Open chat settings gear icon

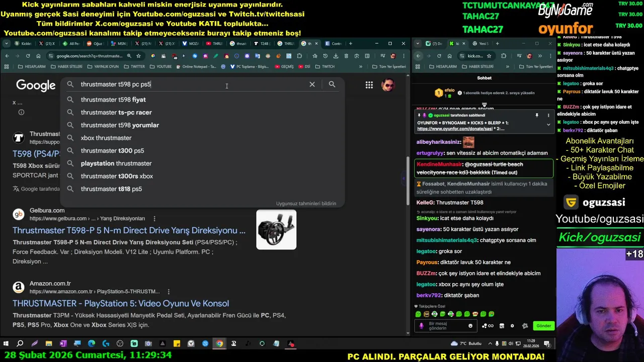(512, 326)
